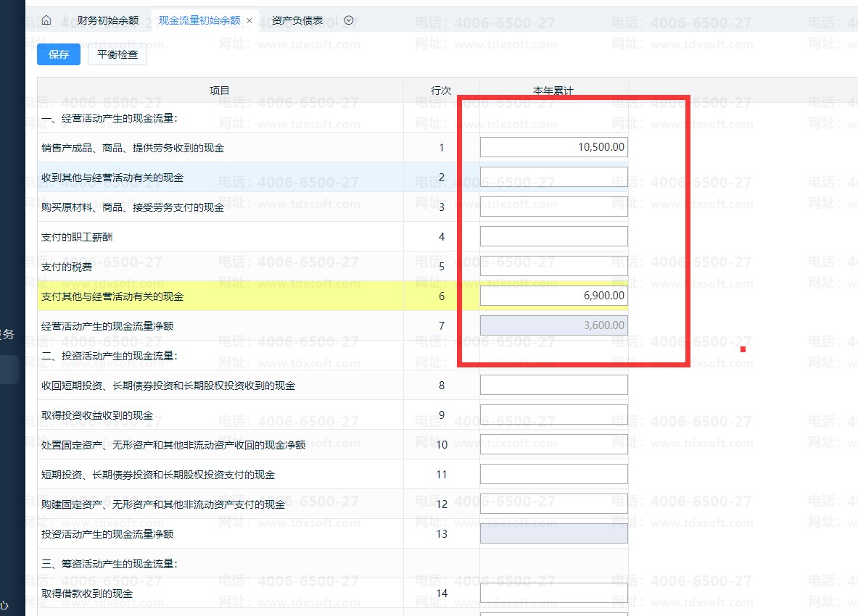
Task: Click the 本年累计 field for row 2
Action: 553,178
